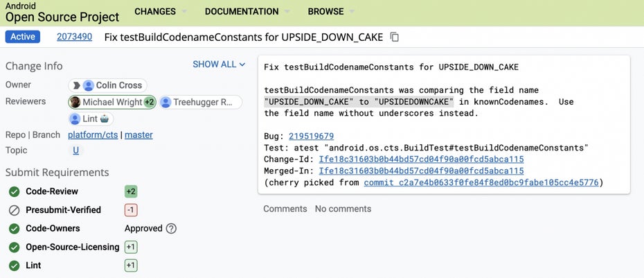The height and width of the screenshot is (278, 644).
Task: Click the Presubmit-Verified blocked status icon
Action: [15, 210]
